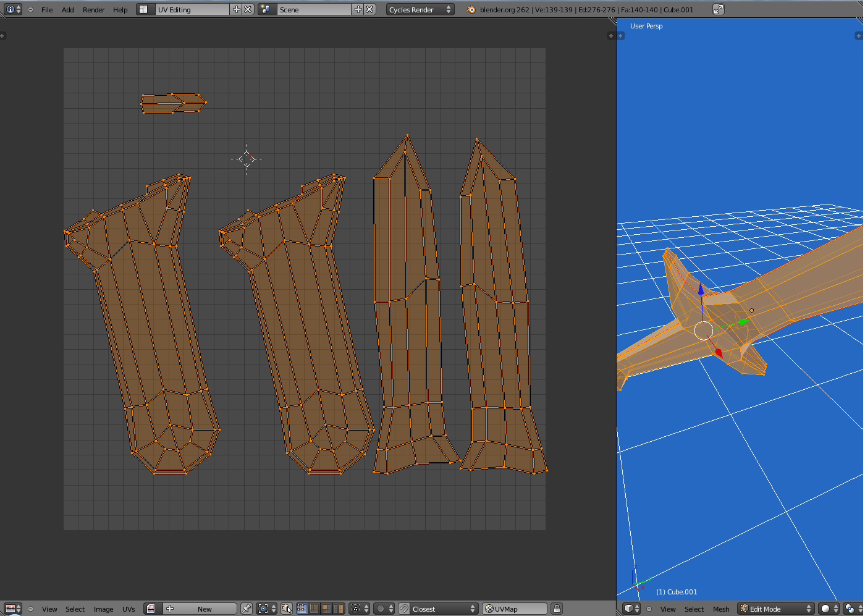Screen dimensions: 865x616
Task: Pin the image in UV editor
Action: click(246, 609)
